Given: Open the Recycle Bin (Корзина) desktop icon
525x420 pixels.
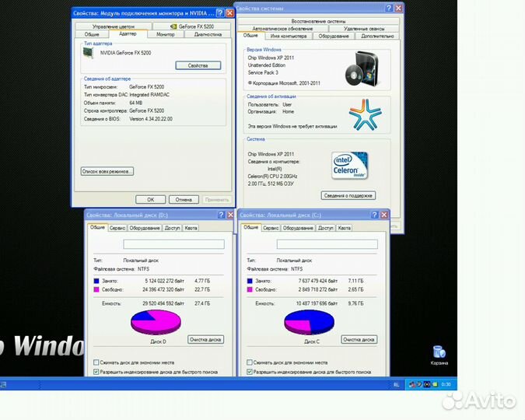Looking at the screenshot, I should (439, 352).
